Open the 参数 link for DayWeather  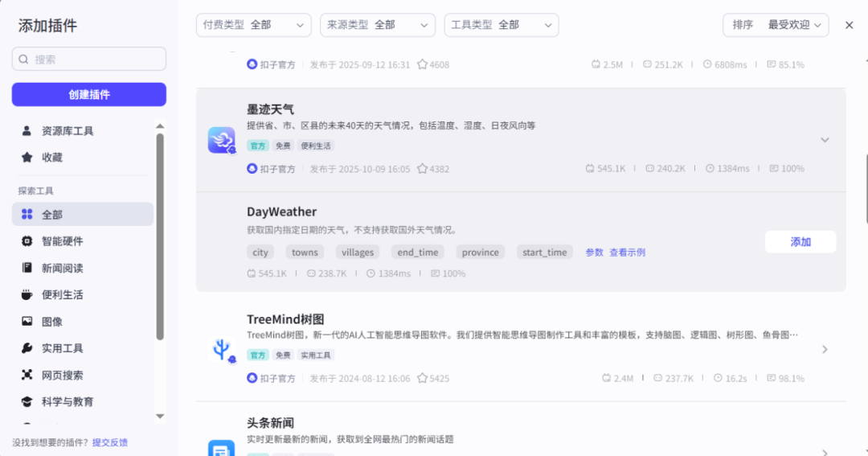click(x=594, y=252)
